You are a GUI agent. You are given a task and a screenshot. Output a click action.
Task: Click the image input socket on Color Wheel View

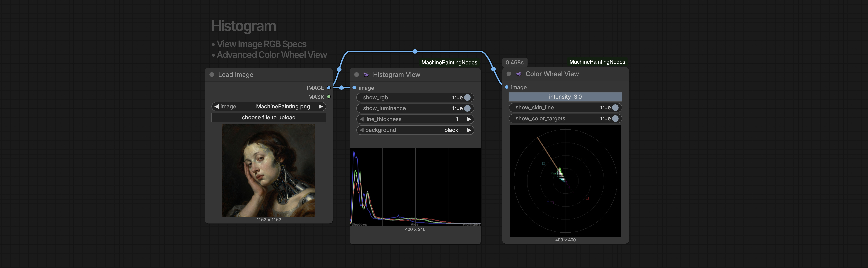[506, 87]
